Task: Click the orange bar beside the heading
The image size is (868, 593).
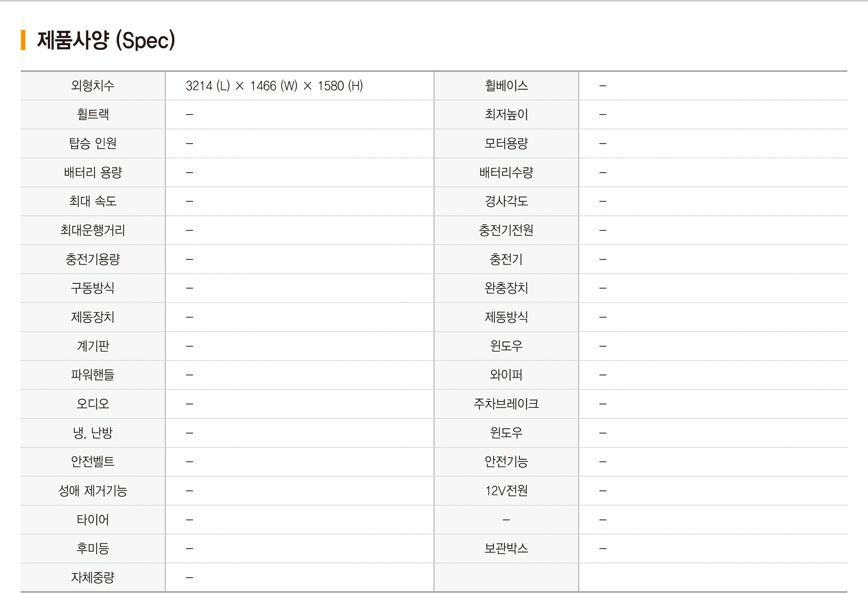Action: (x=23, y=40)
